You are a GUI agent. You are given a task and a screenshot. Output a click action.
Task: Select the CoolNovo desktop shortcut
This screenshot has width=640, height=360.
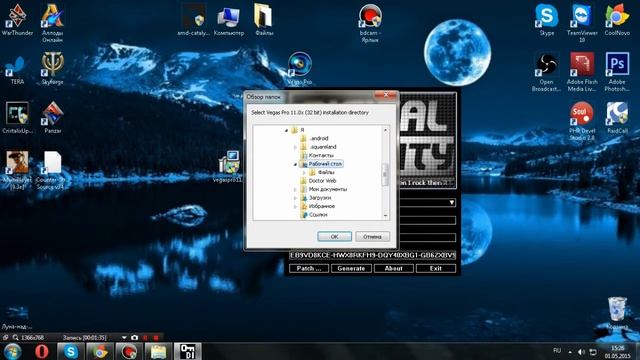click(x=617, y=20)
